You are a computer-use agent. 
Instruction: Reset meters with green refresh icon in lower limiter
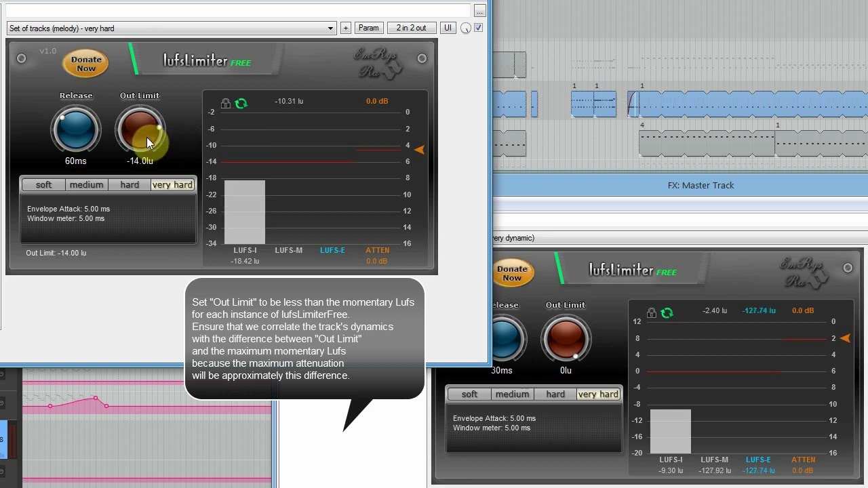pyautogui.click(x=667, y=313)
